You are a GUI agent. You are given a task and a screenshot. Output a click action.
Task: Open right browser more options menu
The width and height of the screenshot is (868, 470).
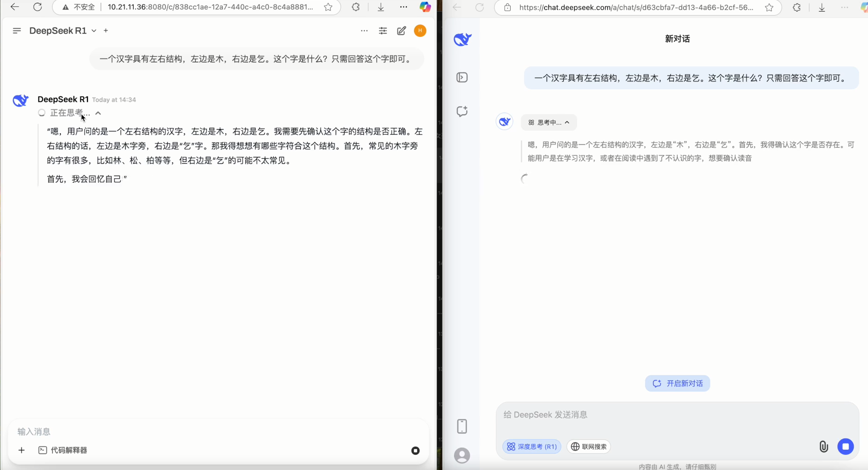click(x=845, y=7)
